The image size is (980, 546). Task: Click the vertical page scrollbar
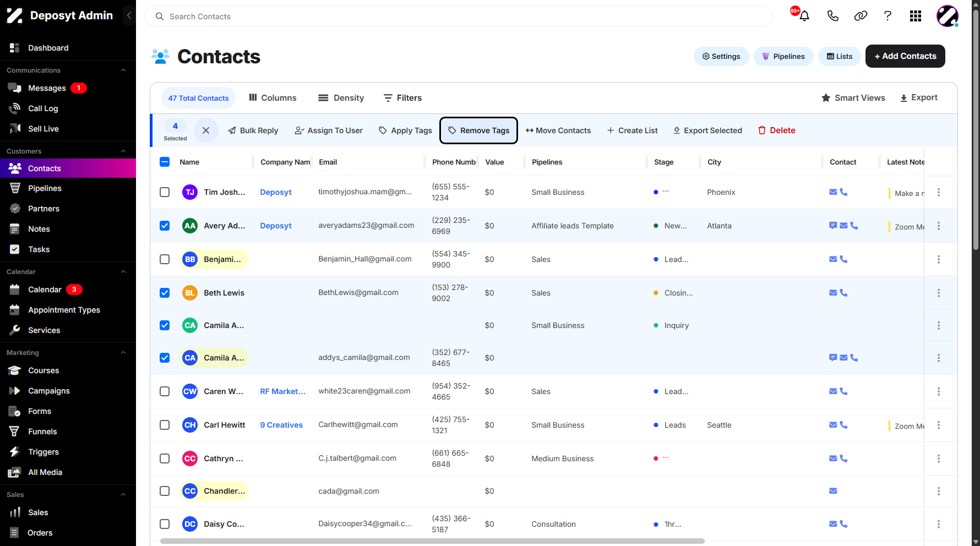click(976, 130)
